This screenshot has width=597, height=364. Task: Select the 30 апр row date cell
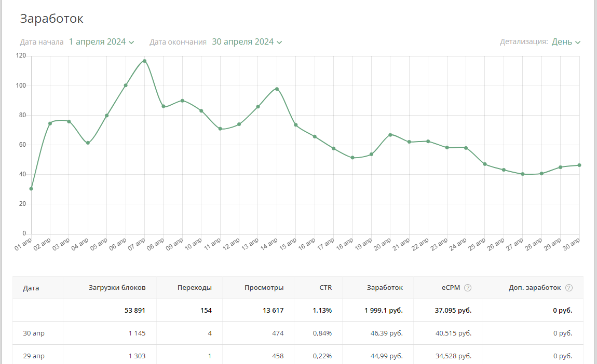pyautogui.click(x=34, y=333)
